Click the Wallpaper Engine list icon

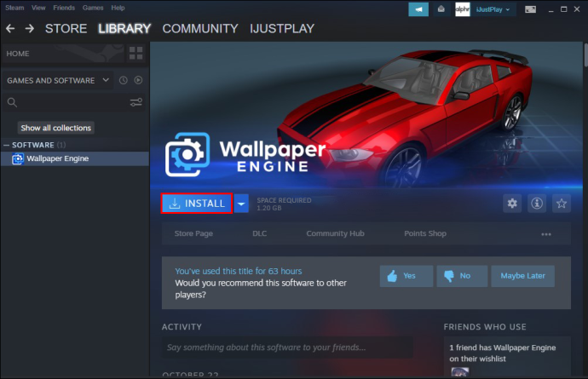17,159
